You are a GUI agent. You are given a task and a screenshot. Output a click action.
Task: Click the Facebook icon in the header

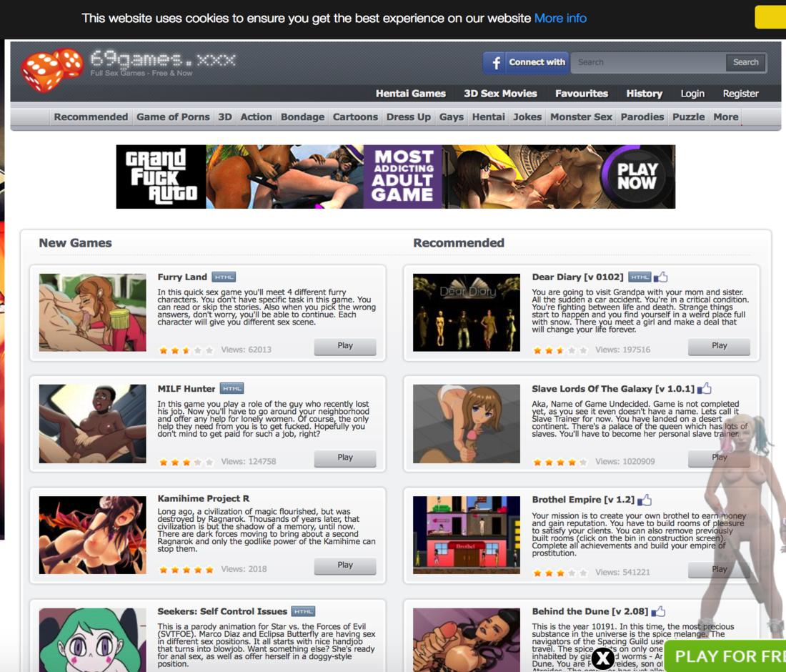[x=495, y=63]
